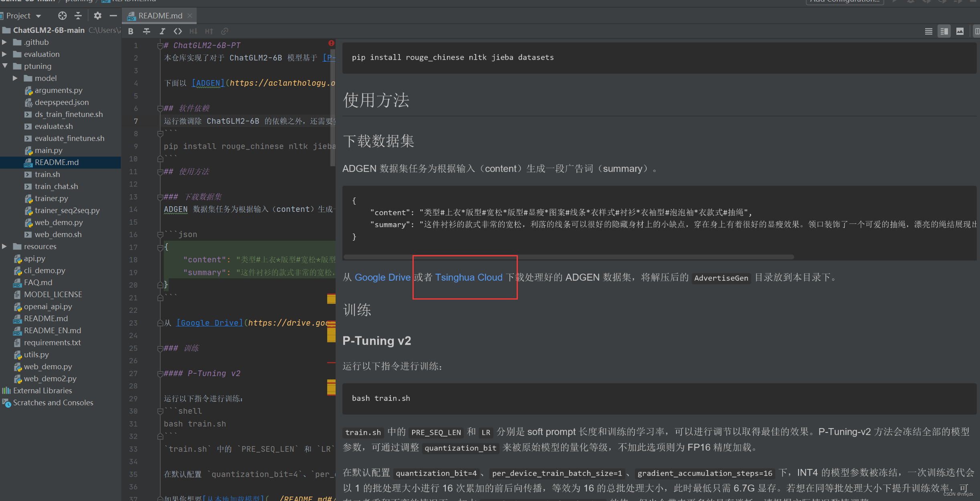Open main.py in ptuning
The width and height of the screenshot is (980, 501).
pos(48,150)
